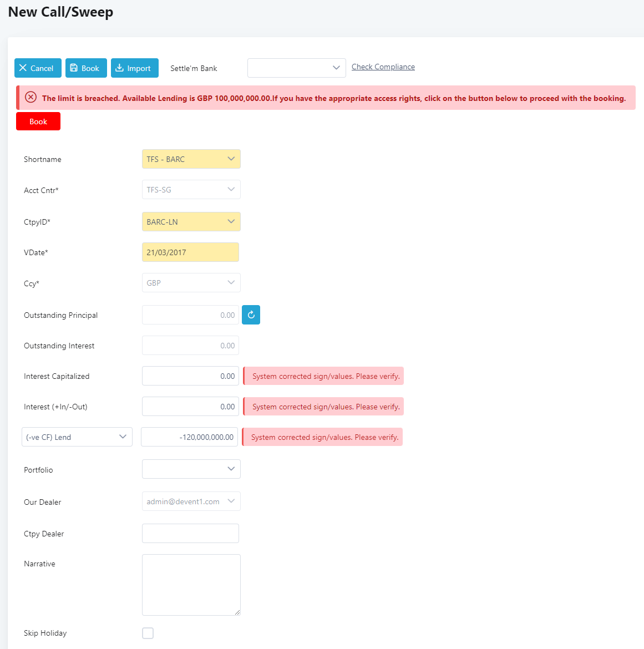This screenshot has height=649, width=644.
Task: Click the Ctpy Dealer text field
Action: tap(190, 534)
